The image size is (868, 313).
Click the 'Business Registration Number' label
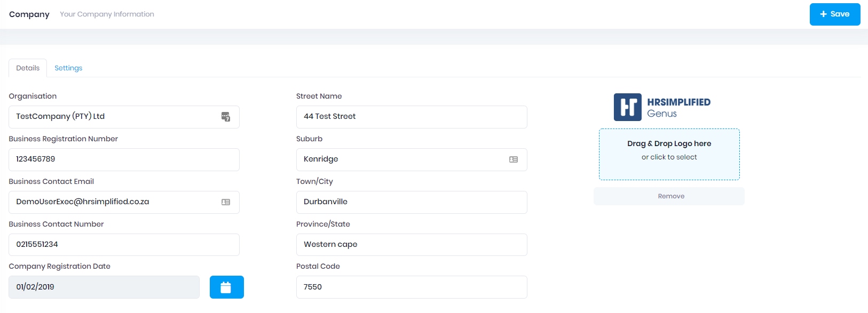tap(63, 139)
